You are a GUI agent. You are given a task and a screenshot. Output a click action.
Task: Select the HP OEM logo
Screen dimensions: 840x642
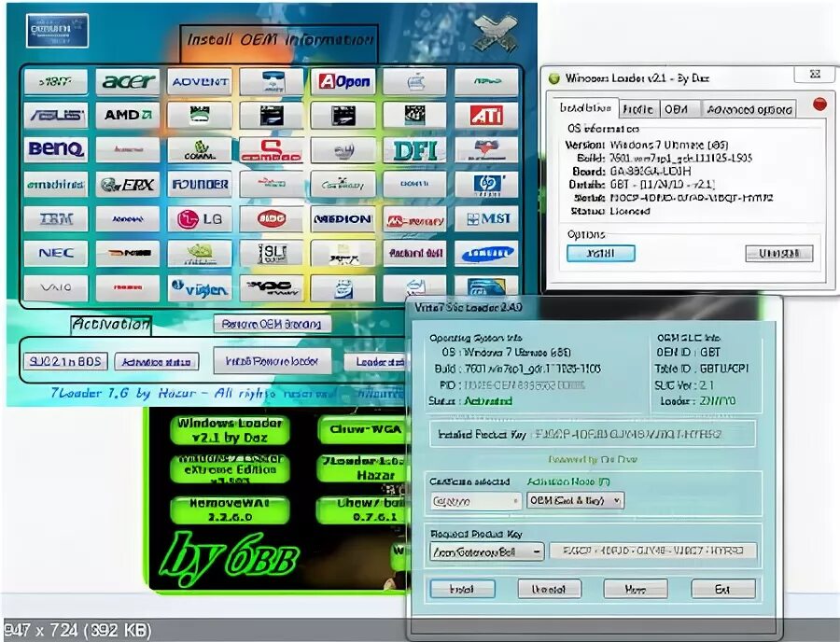(x=486, y=184)
